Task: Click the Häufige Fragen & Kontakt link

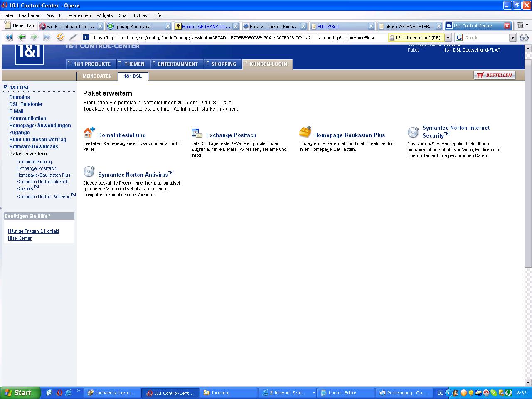Action: (34, 231)
